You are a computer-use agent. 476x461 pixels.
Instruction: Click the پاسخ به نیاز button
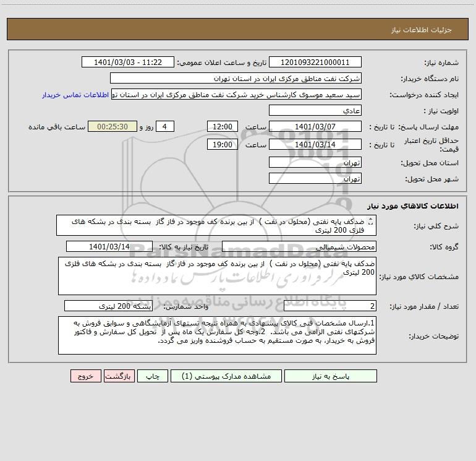[330, 376]
